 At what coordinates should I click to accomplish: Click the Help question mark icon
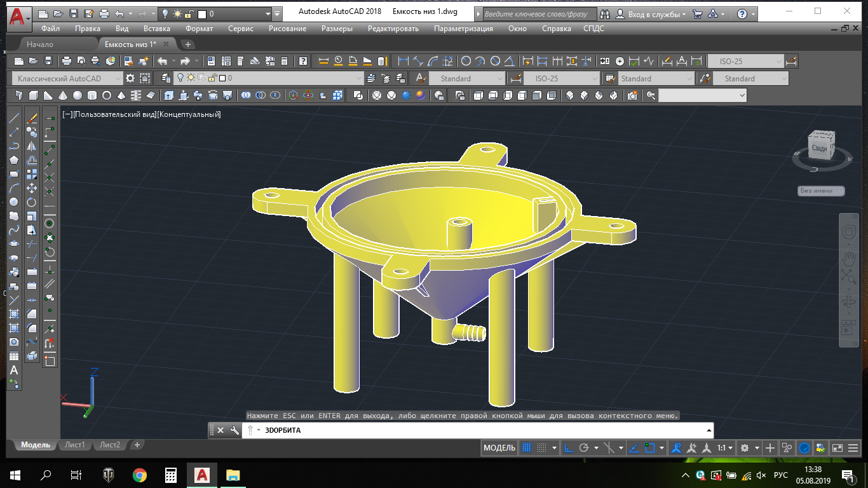click(303, 62)
